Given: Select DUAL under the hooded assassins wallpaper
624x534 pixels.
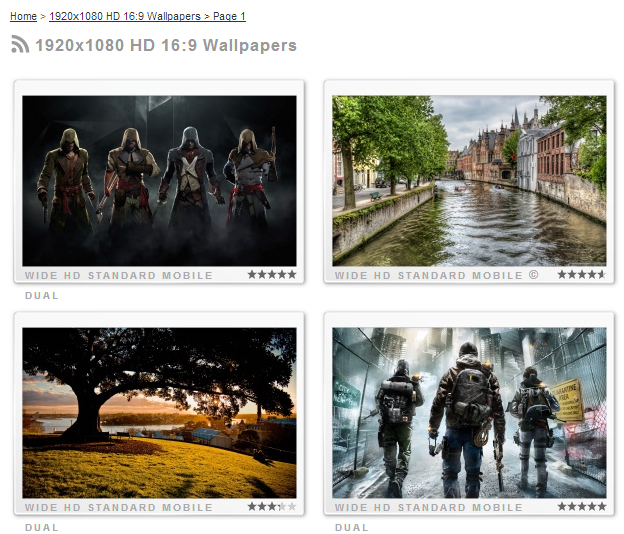Looking at the screenshot, I should coord(42,296).
